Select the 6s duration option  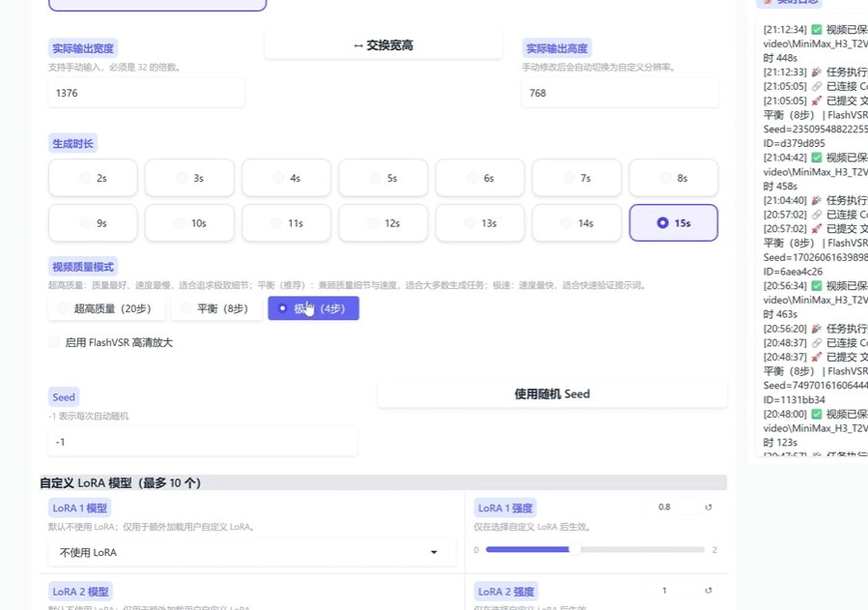tap(480, 178)
